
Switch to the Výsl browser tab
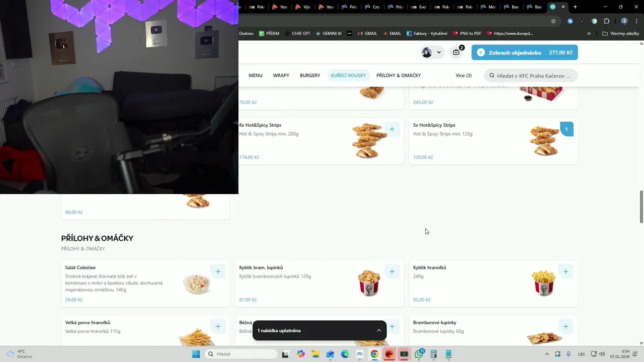click(x=302, y=7)
